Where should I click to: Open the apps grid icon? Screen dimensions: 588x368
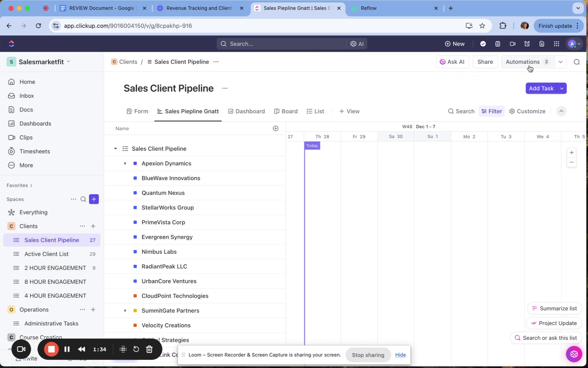pyautogui.click(x=556, y=44)
